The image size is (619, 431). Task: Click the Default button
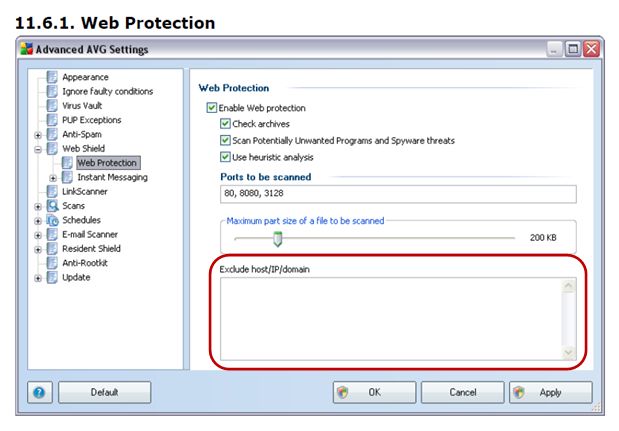pos(105,392)
